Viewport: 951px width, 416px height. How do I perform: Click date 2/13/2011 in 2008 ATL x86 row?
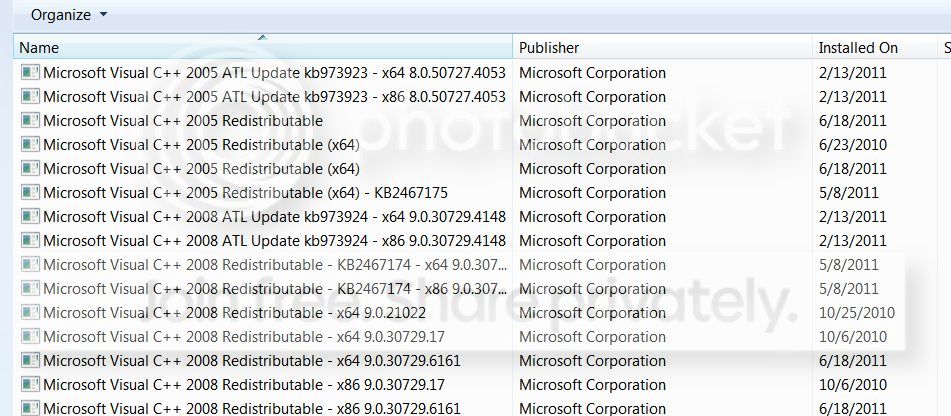(853, 241)
